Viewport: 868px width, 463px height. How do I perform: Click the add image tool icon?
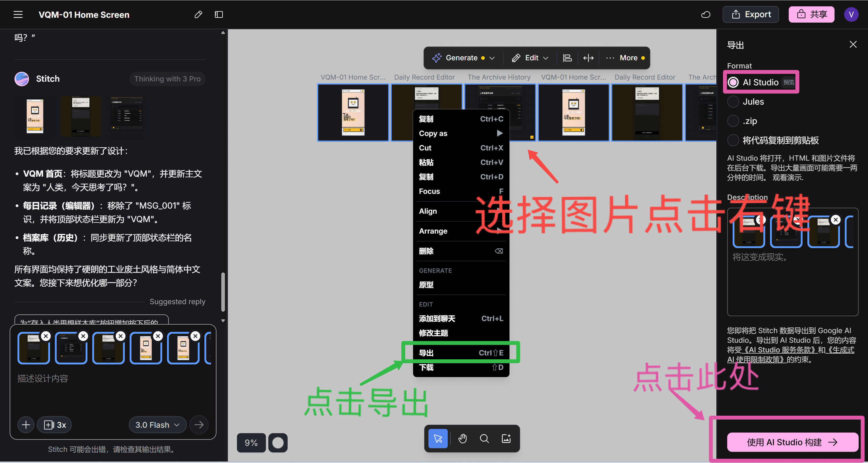[506, 438]
